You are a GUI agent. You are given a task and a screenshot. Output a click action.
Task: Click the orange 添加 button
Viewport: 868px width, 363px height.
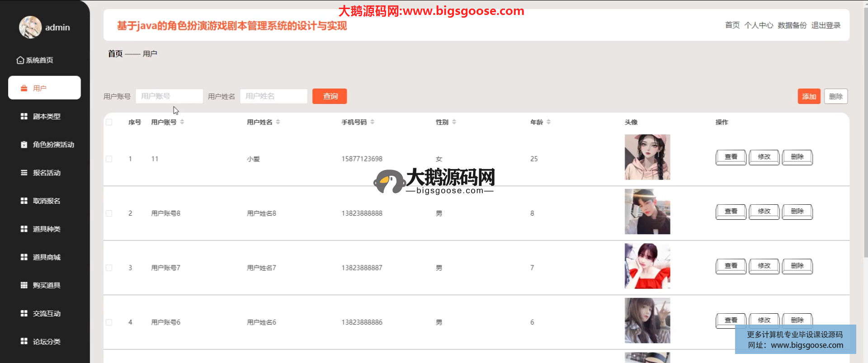point(809,96)
